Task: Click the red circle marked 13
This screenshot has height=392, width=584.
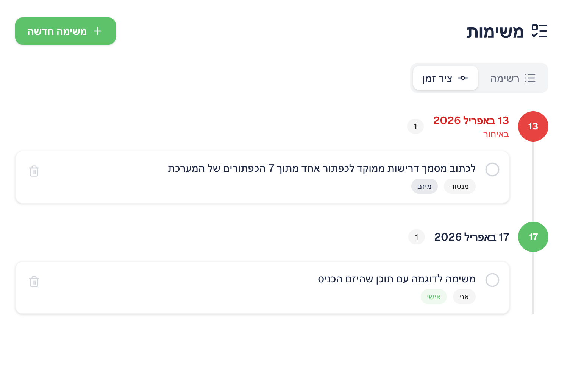Action: (533, 126)
